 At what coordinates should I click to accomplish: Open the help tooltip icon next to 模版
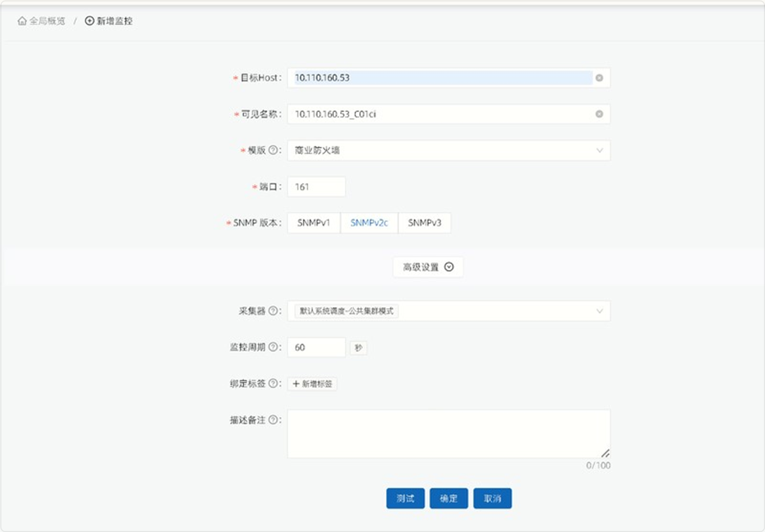[273, 150]
